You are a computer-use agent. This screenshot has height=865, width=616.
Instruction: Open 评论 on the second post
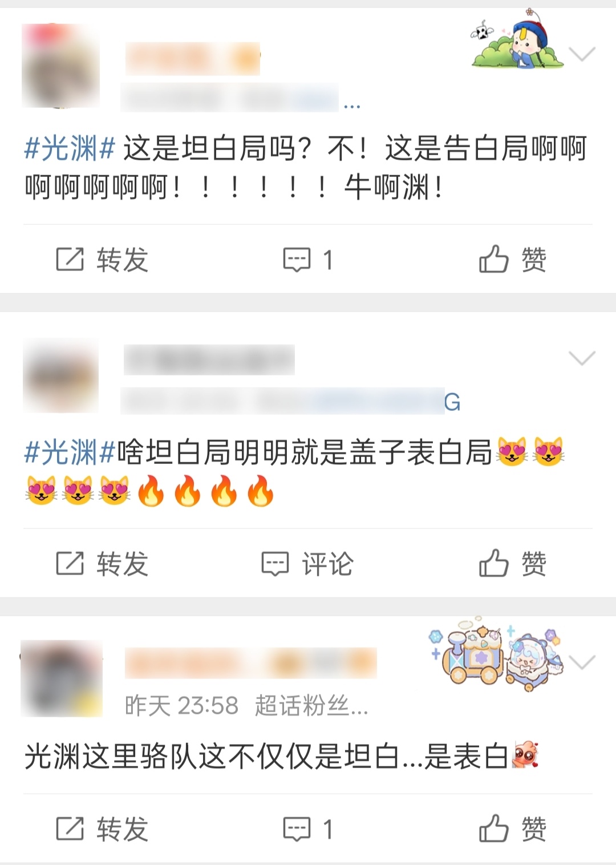[307, 564]
